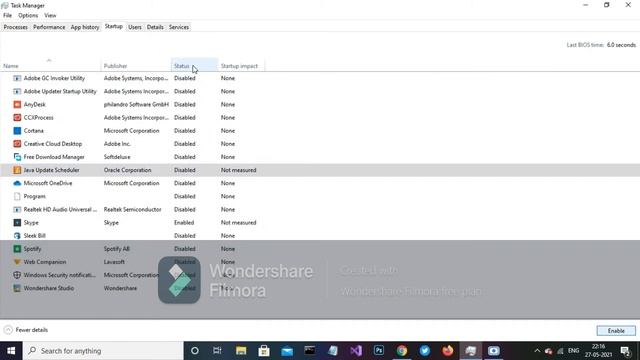Click the Adobe GC Invoker Utility icon
Viewport: 640px width, 360px height.
[x=17, y=78]
